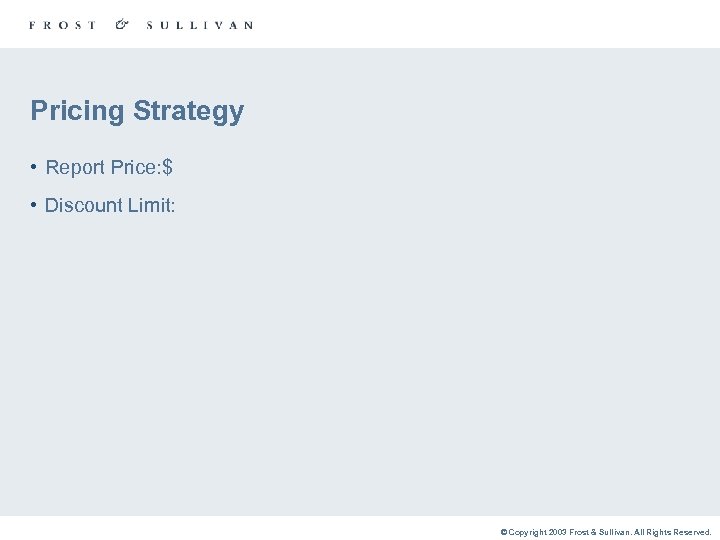Click the bullet dot before Discount Limit
This screenshot has width=720, height=540.
[x=34, y=205]
